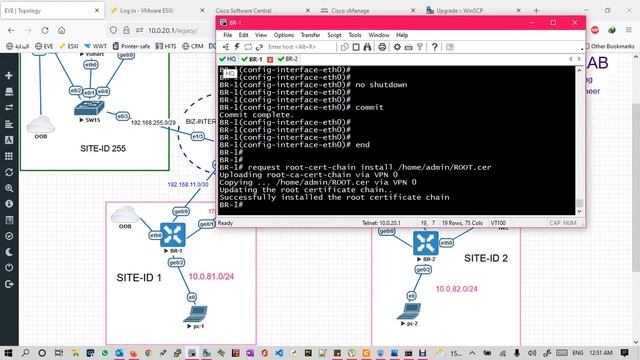Click the Quick Connect lightning icon
This screenshot has height=360, width=640.
[237, 47]
